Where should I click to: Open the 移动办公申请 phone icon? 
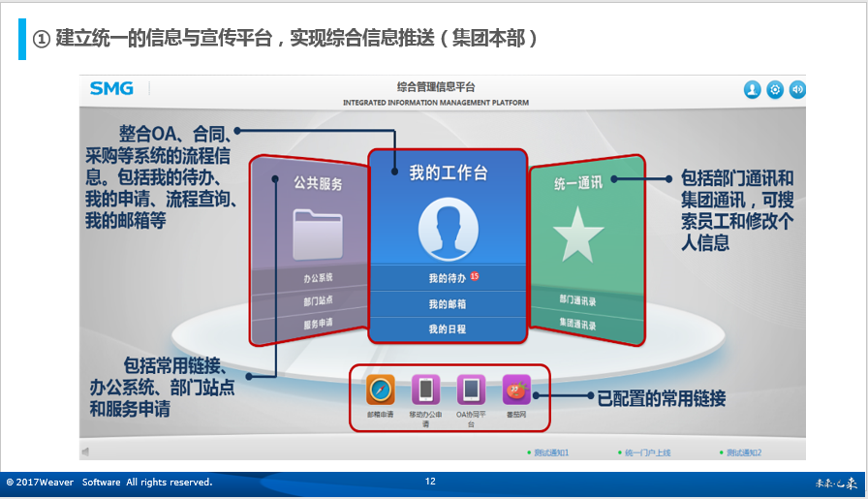tap(425, 390)
